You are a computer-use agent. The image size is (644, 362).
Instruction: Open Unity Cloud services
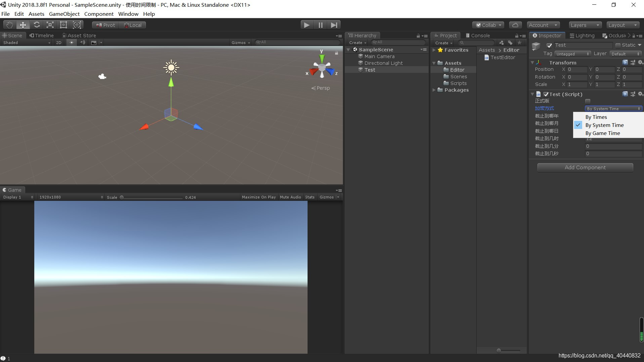coord(515,25)
